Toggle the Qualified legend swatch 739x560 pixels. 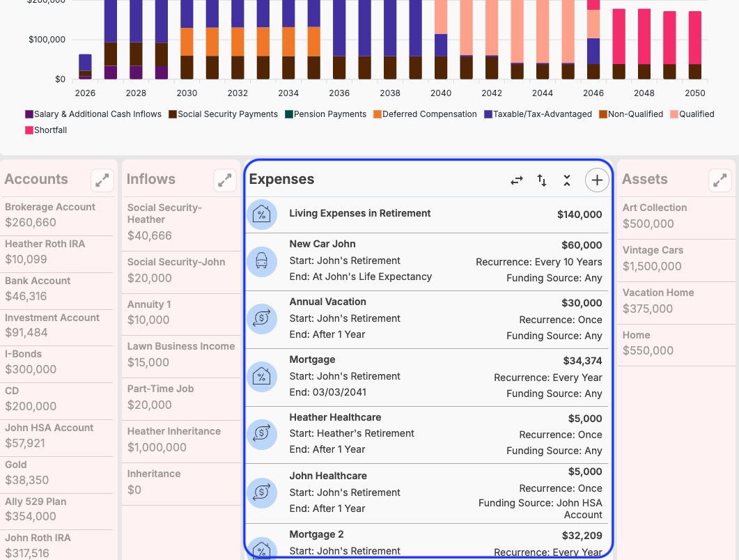pyautogui.click(x=674, y=114)
